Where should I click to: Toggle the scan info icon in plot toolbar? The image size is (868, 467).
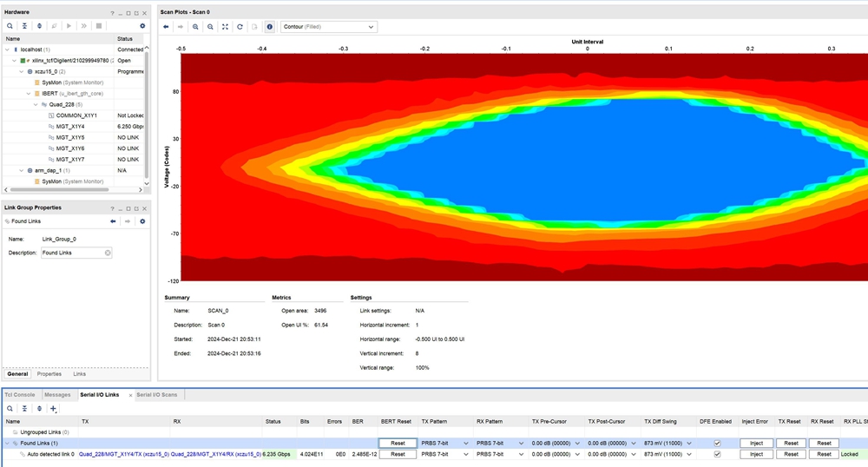(x=269, y=27)
